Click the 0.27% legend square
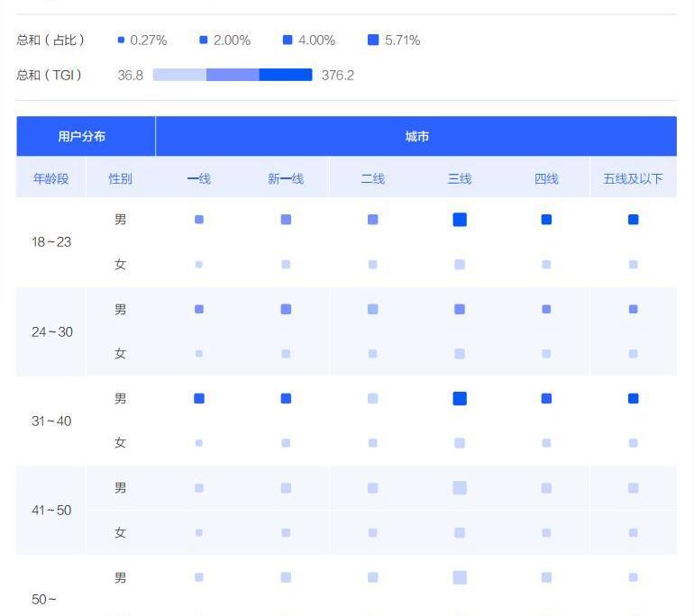 click(x=121, y=40)
